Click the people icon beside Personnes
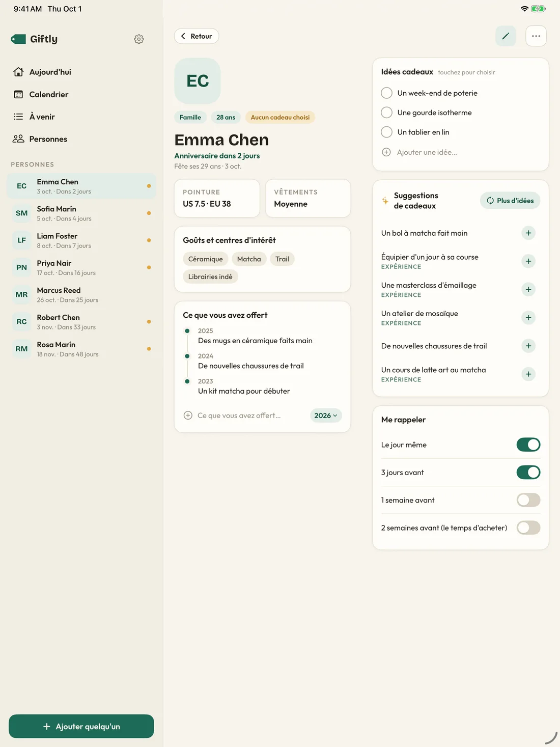The width and height of the screenshot is (560, 747). point(18,139)
